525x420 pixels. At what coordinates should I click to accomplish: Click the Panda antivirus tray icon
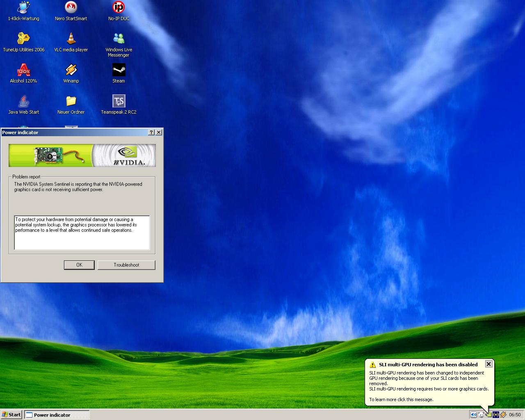[481, 415]
